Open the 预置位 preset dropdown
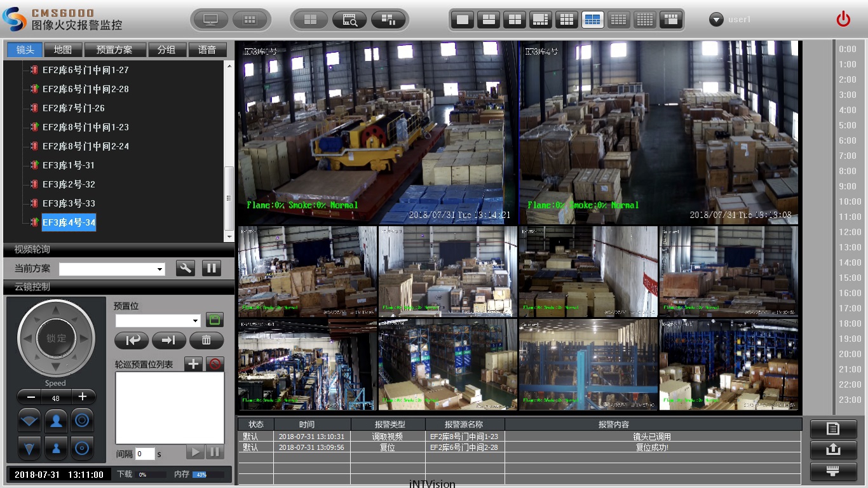Screen dimensions: 868x488 [x=195, y=321]
